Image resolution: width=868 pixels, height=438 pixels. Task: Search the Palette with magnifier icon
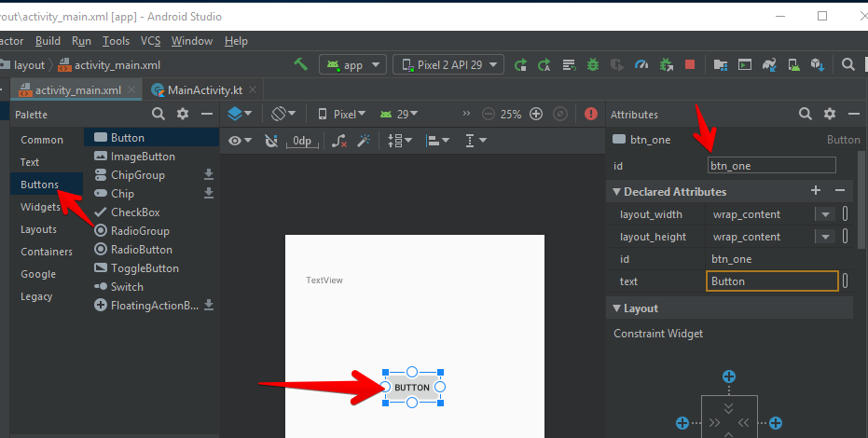[x=158, y=114]
